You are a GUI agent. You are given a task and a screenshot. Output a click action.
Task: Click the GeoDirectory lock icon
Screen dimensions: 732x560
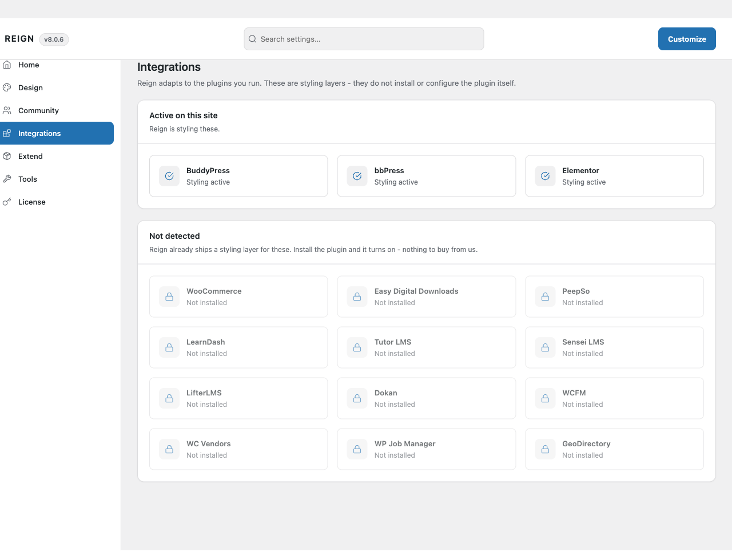tap(545, 449)
